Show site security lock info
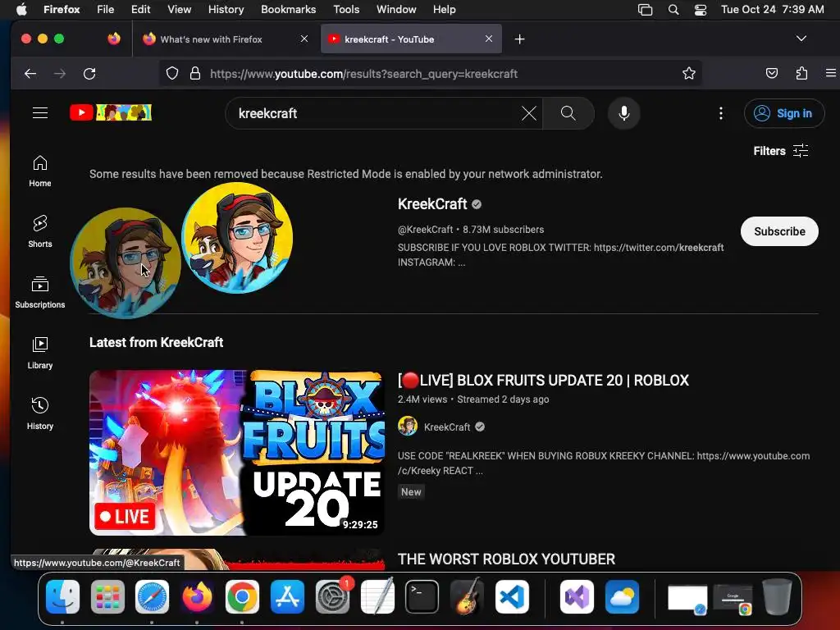 click(x=195, y=73)
